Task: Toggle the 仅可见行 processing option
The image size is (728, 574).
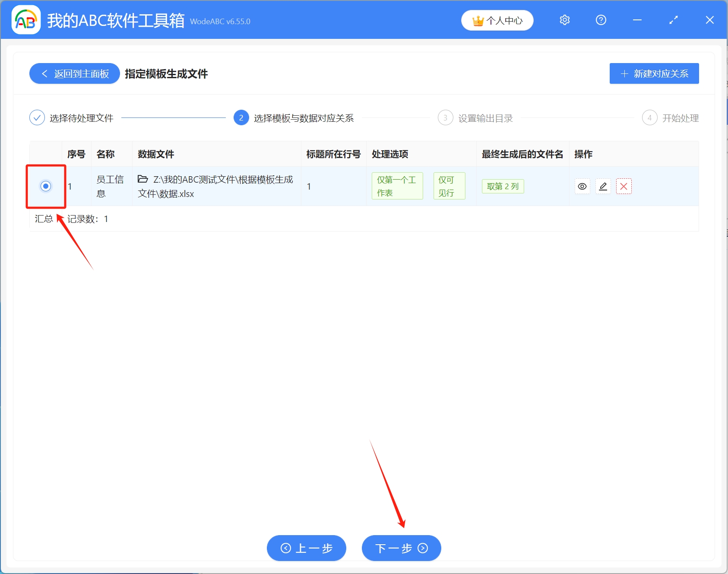Action: [449, 186]
